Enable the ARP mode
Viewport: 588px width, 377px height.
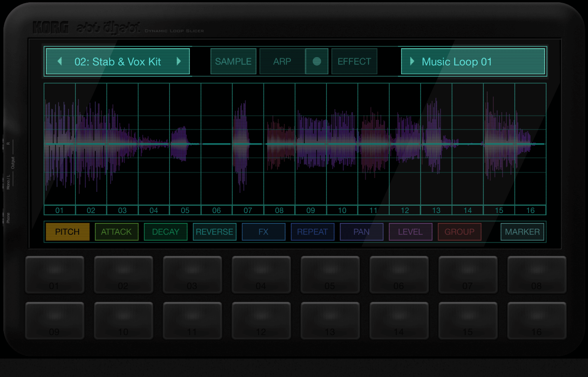click(282, 61)
